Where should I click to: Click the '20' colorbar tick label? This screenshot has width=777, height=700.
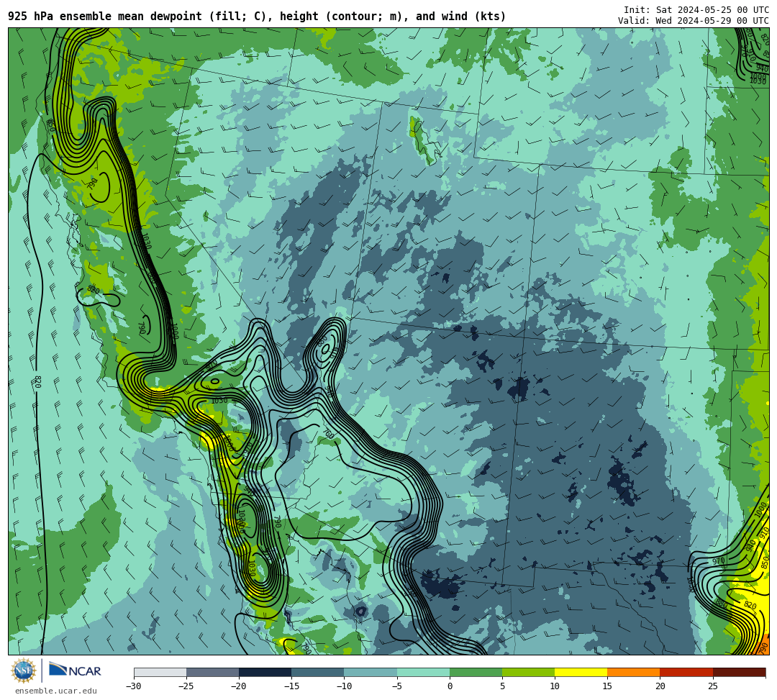[x=660, y=686]
